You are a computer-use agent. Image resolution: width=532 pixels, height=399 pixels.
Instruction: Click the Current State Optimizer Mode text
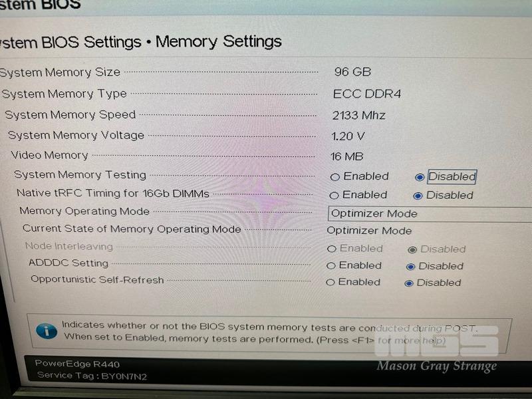(369, 231)
